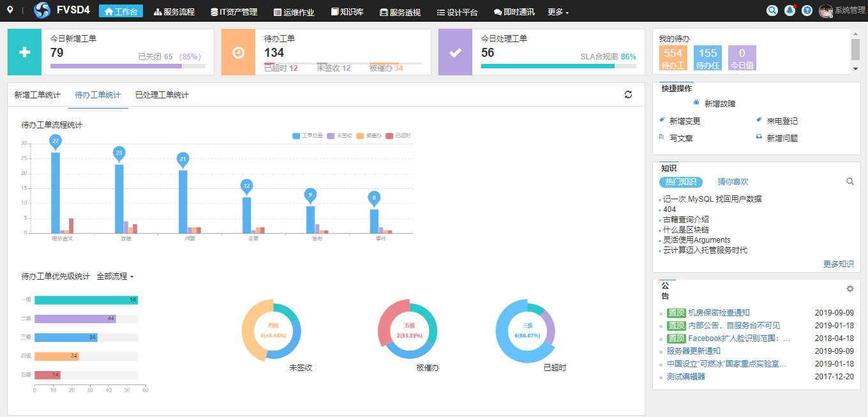Open the 系统管理 user menu
Viewport: 868px width, 417px height.
(x=842, y=11)
